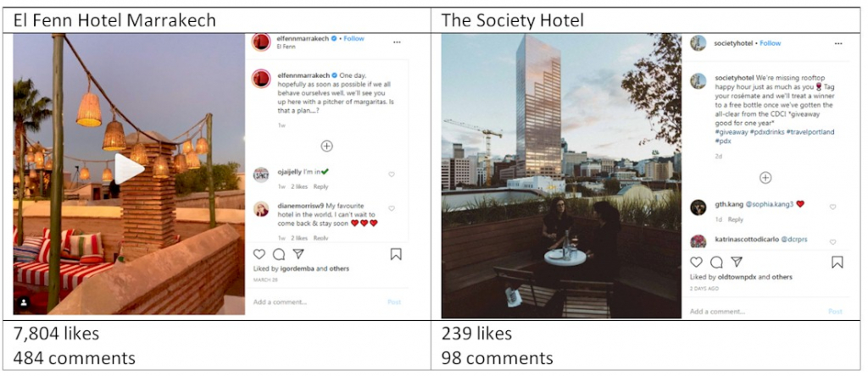The width and height of the screenshot is (868, 376).
Task: Follow the societyhotel account
Action: (771, 43)
